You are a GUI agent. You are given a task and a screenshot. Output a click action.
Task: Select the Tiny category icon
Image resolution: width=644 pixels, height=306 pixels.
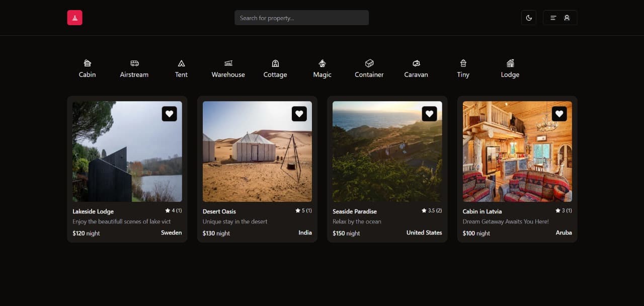(463, 63)
